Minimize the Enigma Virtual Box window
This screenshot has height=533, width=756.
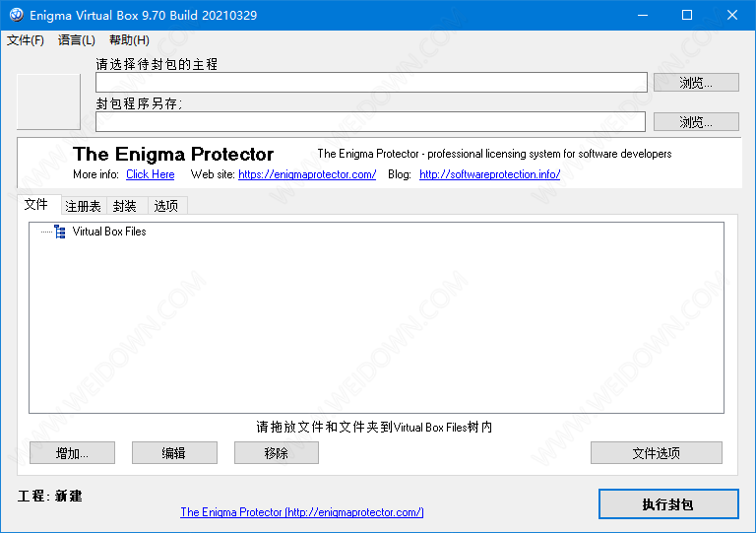point(643,15)
